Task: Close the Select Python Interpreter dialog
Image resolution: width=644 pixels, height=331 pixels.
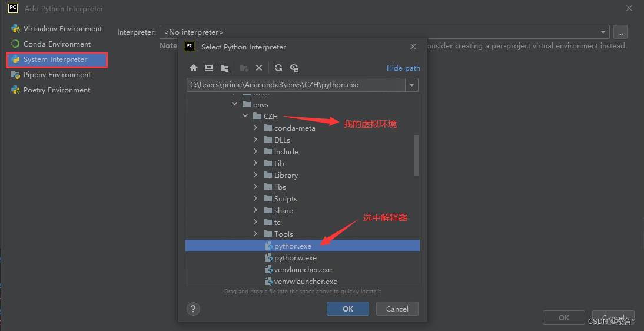Action: tap(413, 47)
